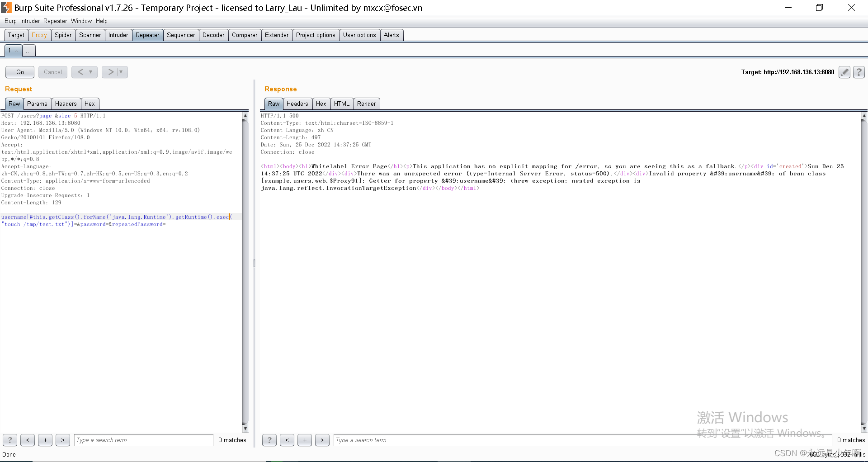Open the Project options tab

tap(316, 35)
